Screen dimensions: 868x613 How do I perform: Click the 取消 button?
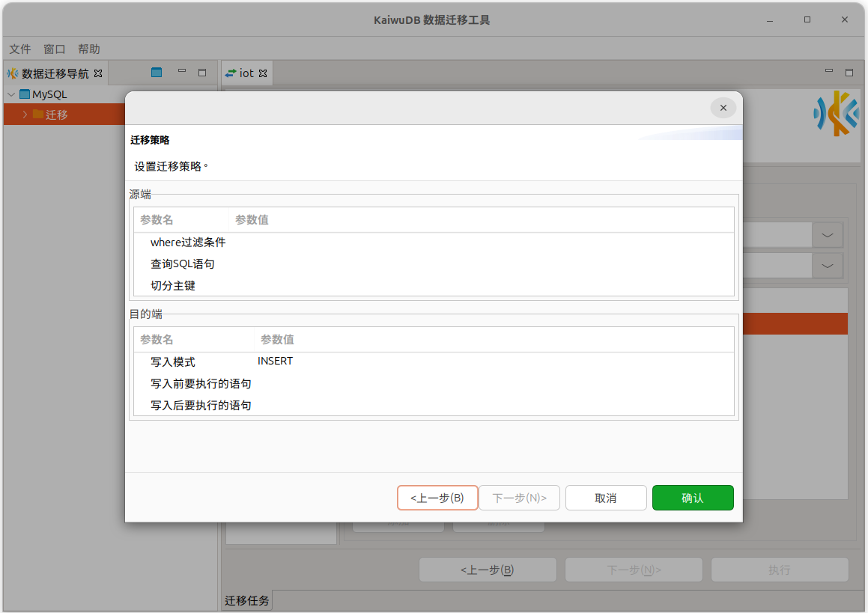pos(605,498)
